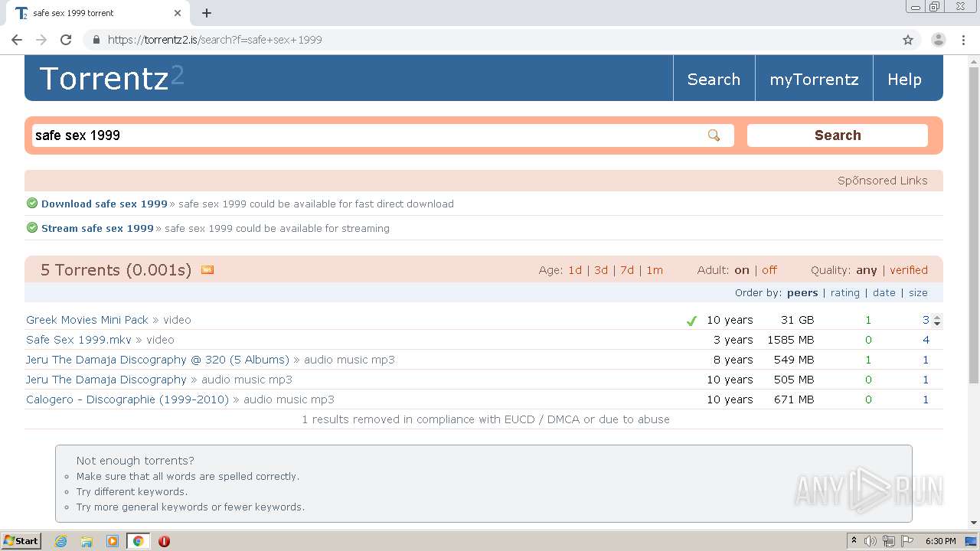The height and width of the screenshot is (551, 980).
Task: Order results by peers
Action: [x=802, y=292]
